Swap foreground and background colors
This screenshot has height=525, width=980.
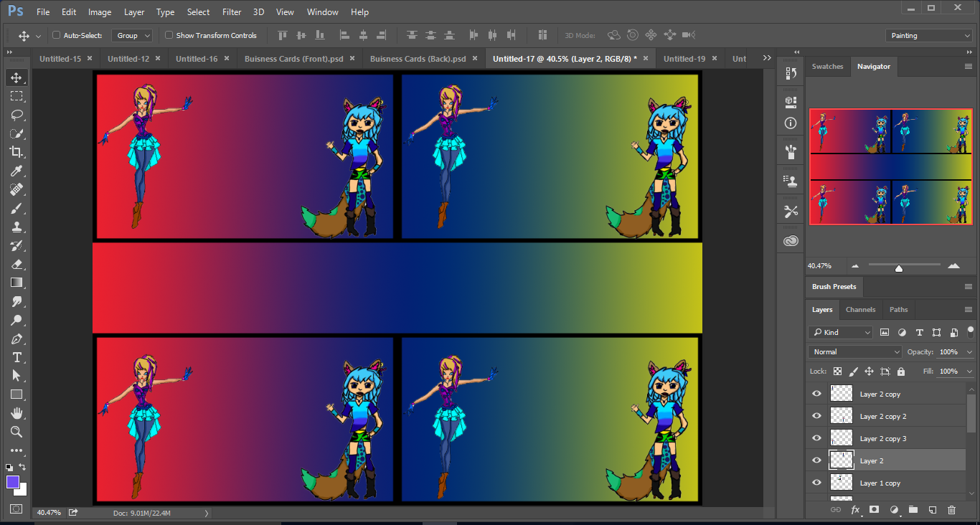point(22,467)
